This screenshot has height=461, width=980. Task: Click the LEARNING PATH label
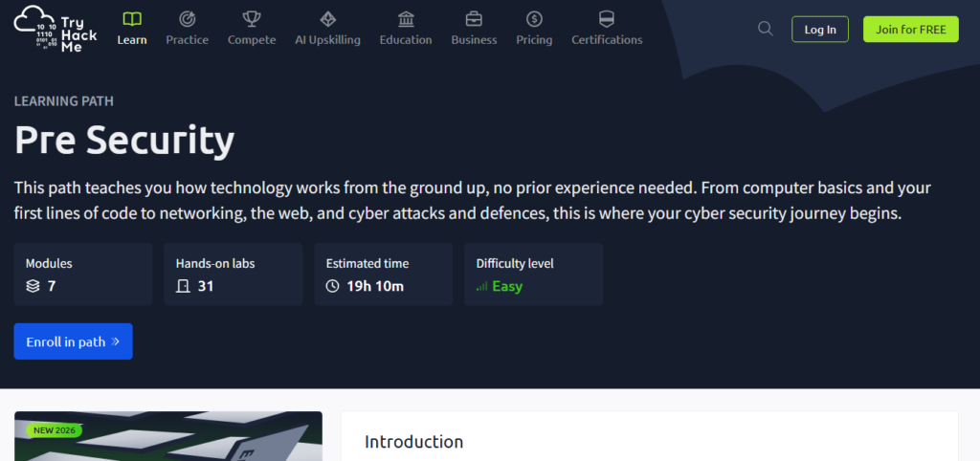click(64, 101)
